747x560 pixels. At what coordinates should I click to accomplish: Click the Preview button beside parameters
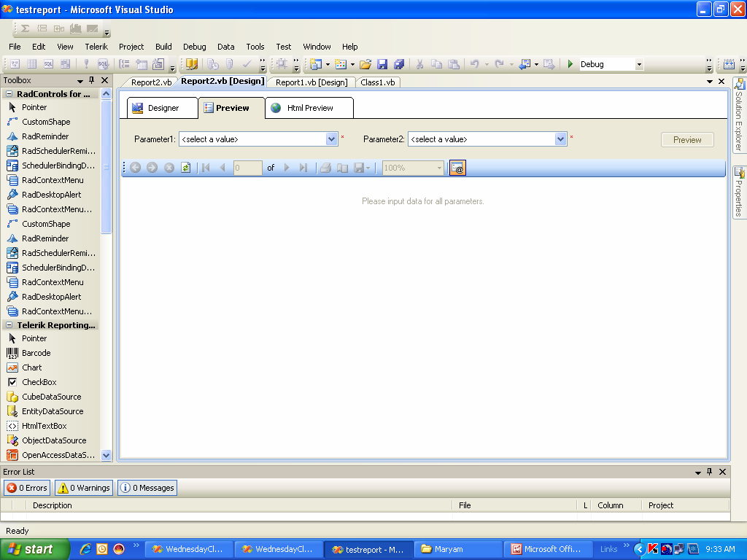coord(687,139)
